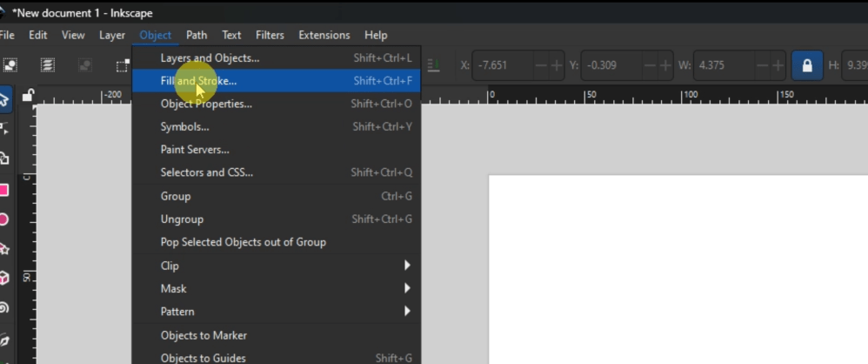
Task: Toggle rubberband selection mode icon
Action: (123, 65)
